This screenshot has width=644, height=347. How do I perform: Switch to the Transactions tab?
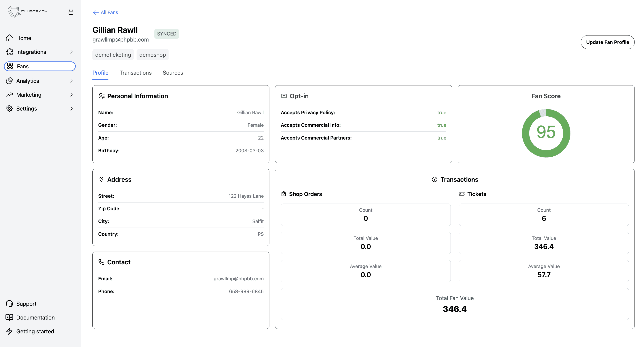tap(135, 73)
